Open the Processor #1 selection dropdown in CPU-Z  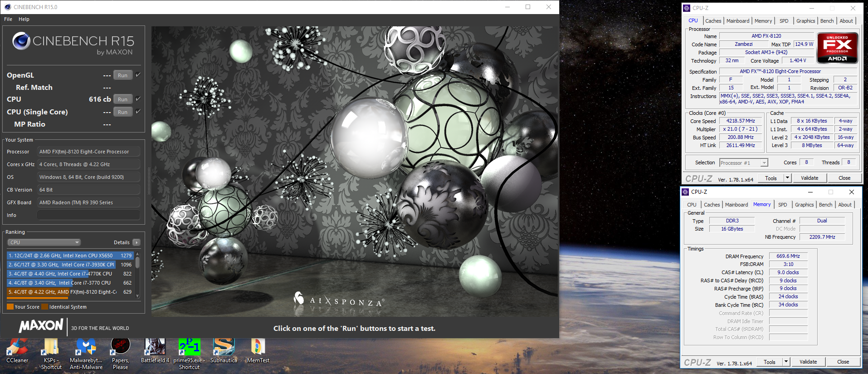click(743, 162)
